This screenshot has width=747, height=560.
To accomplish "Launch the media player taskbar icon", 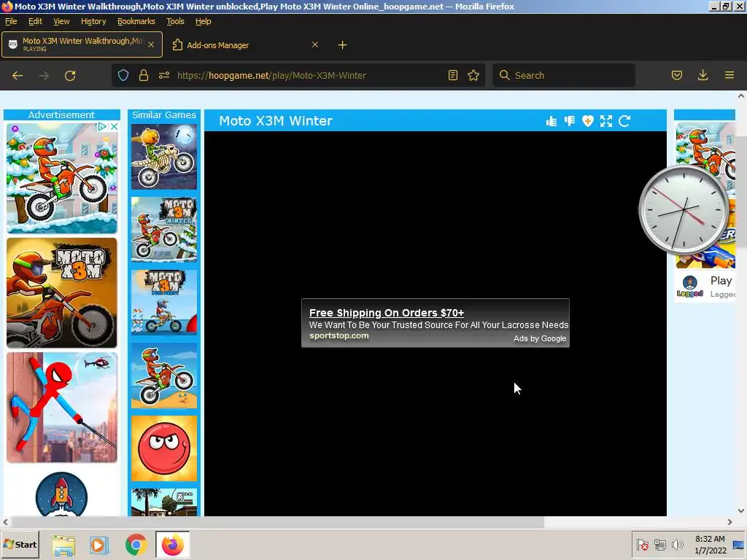I will point(99,545).
